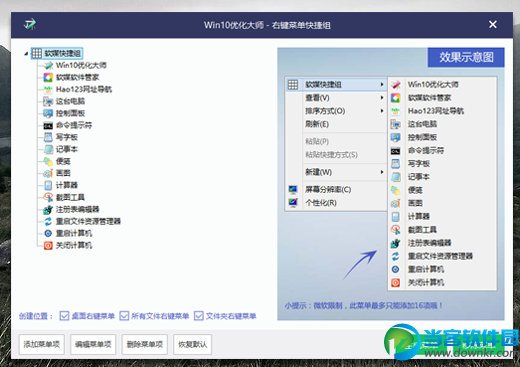520x367 pixels.
Task: Select the 画图 icon in the left tree
Action: [48, 173]
